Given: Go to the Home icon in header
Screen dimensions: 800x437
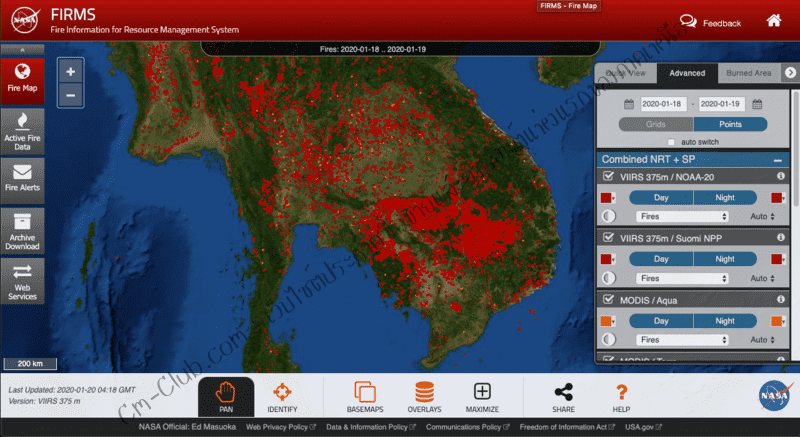Looking at the screenshot, I should pos(774,20).
